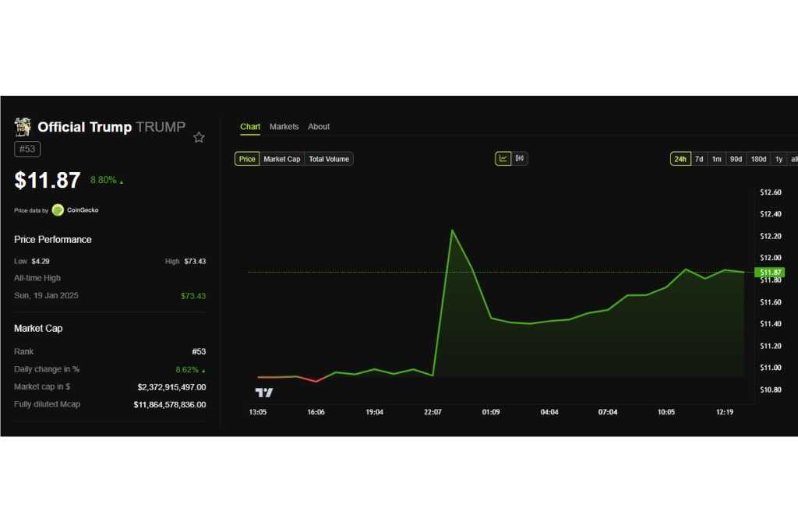Screen dimensions: 798x532
Task: Click the $11.00 price axis label
Action: [771, 368]
